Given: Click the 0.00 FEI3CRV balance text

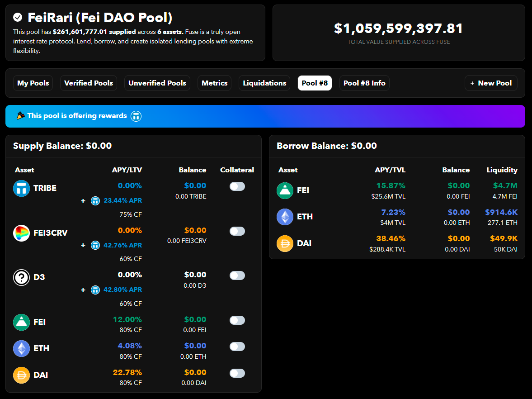Looking at the screenshot, I should (187, 241).
